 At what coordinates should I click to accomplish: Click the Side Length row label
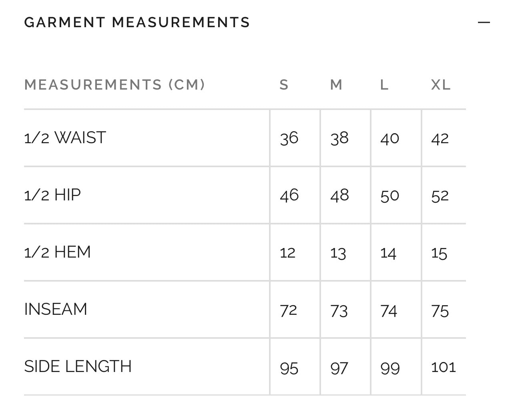coord(78,366)
